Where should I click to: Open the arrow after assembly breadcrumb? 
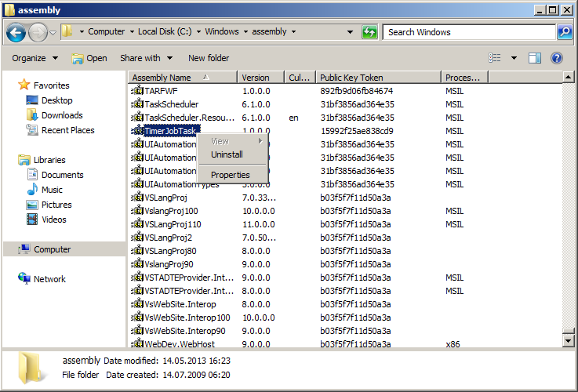tap(293, 31)
